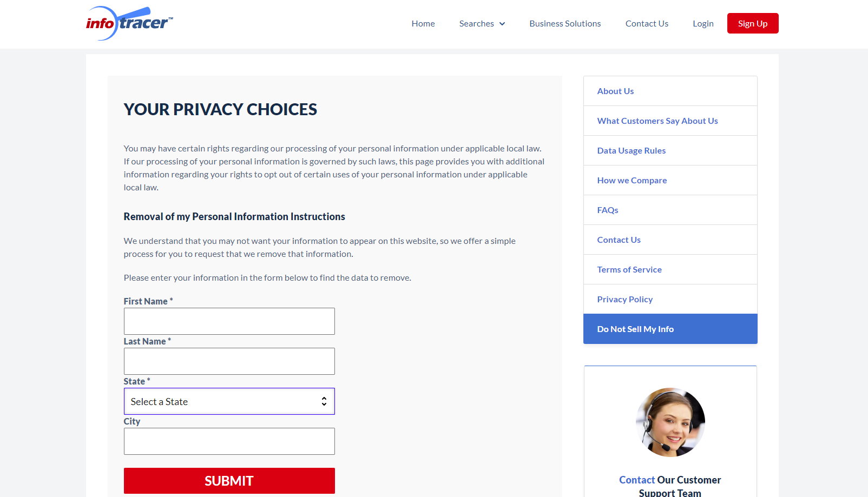Open the How we Compare page
Screen dimensions: 868x497
click(632, 180)
